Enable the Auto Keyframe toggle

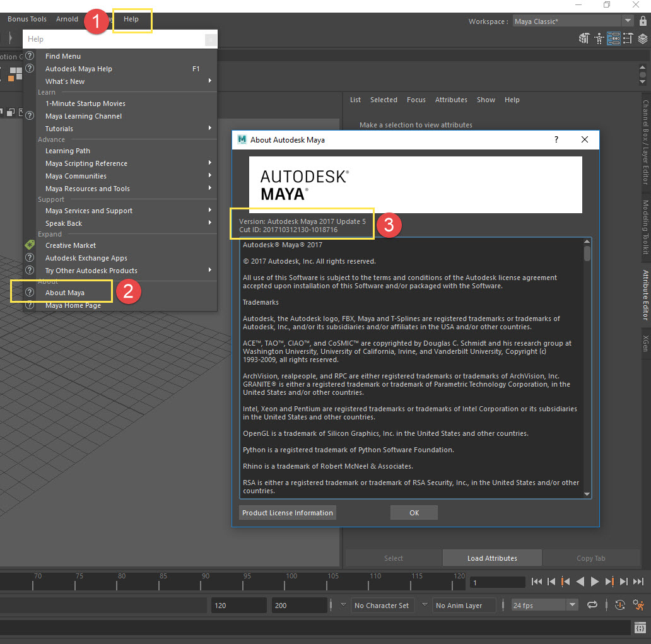(620, 605)
